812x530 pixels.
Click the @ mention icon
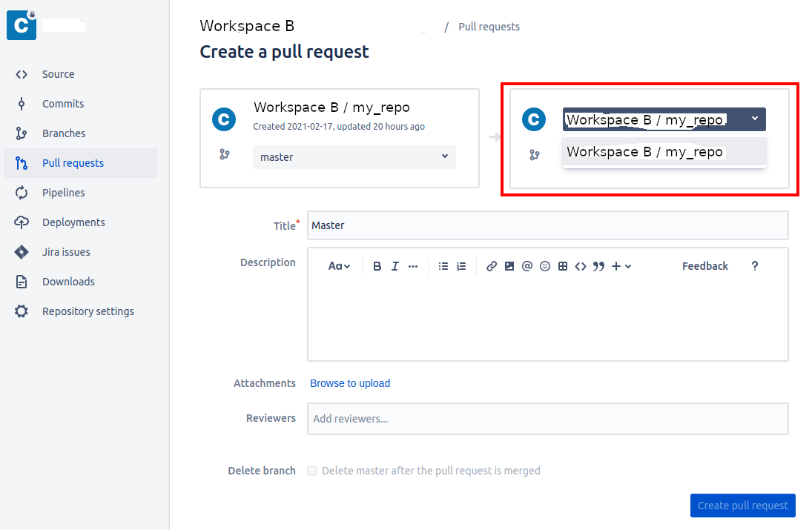pos(527,266)
